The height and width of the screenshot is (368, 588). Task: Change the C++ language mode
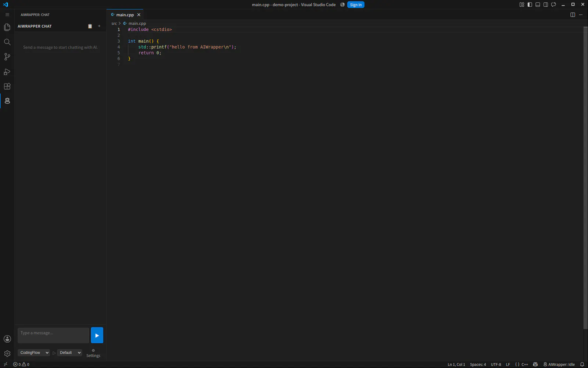click(x=525, y=364)
